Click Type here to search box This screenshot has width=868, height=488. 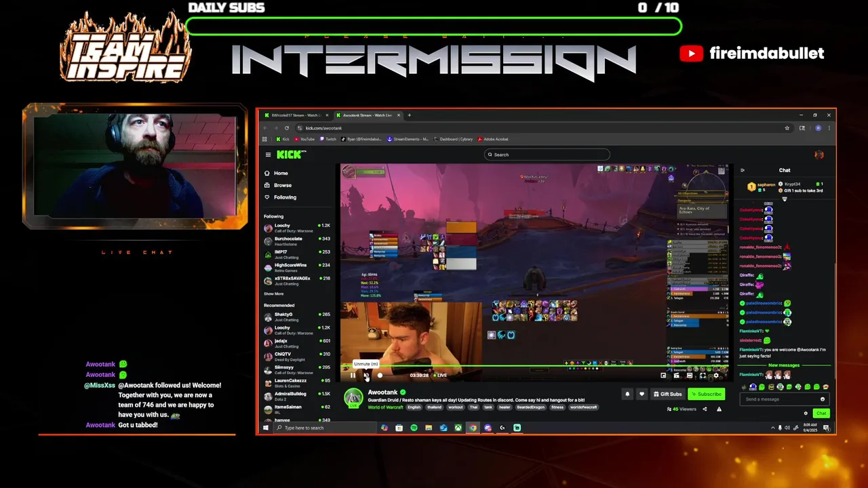pos(324,428)
